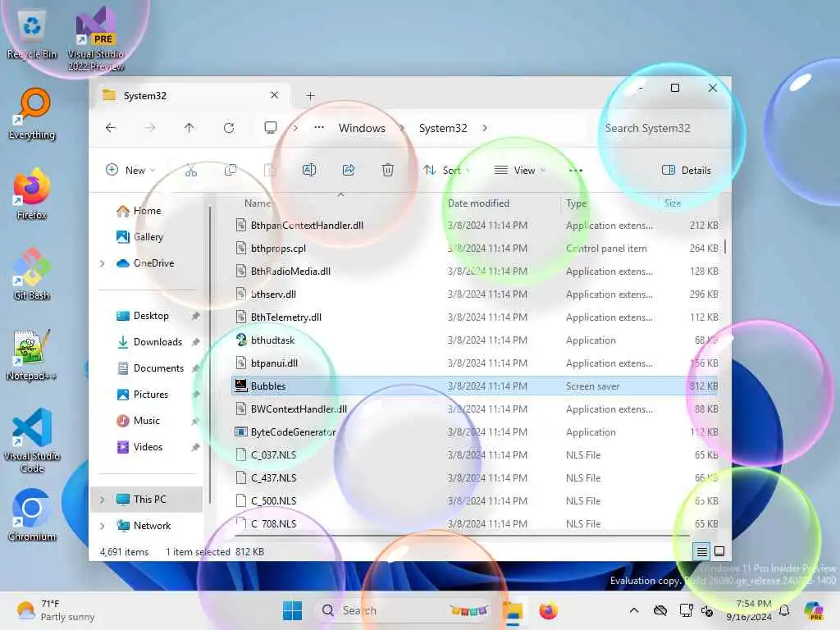The image size is (840, 630).
Task: Click the Rename icon in toolbar
Action: [x=309, y=171]
